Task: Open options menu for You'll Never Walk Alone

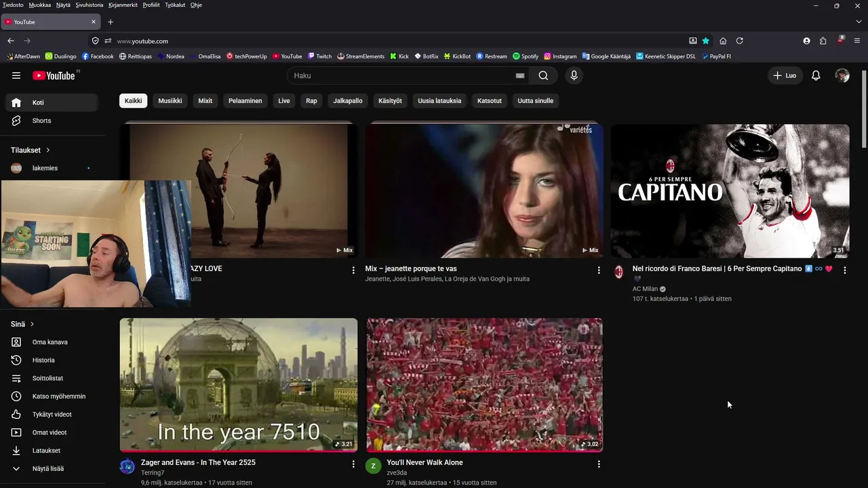Action: [598, 464]
